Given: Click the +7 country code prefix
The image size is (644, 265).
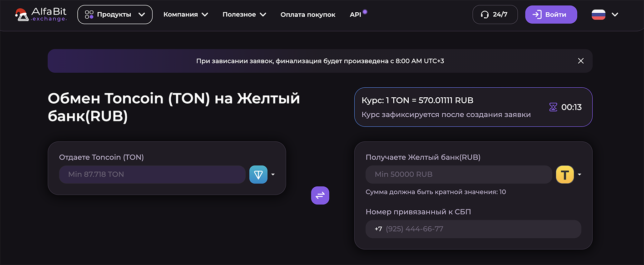Looking at the screenshot, I should click(x=378, y=229).
